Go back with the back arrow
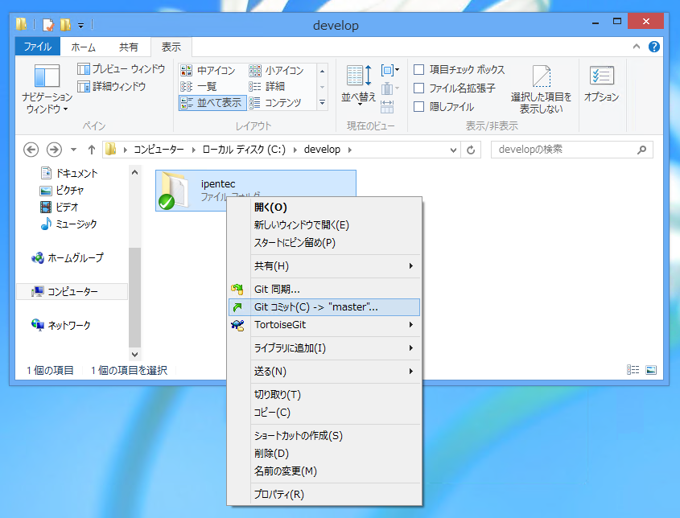The height and width of the screenshot is (518, 680). tap(31, 150)
